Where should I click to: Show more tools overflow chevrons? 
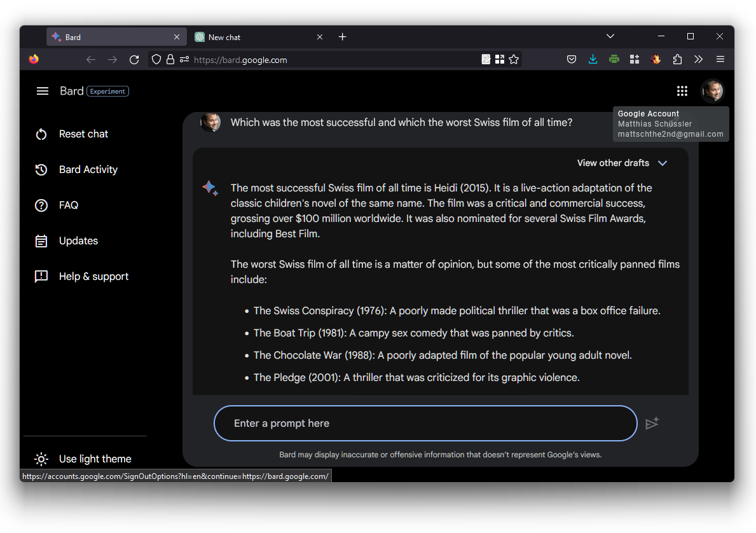click(x=698, y=59)
